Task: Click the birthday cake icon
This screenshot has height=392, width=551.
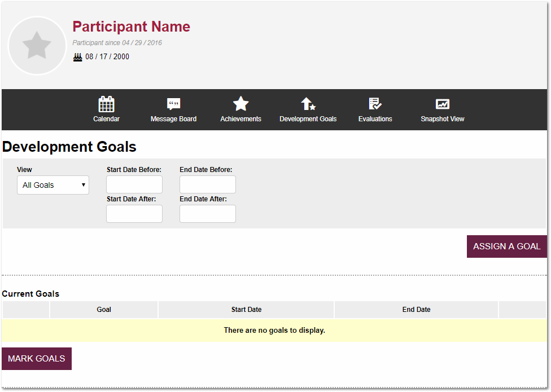Action: click(x=78, y=57)
